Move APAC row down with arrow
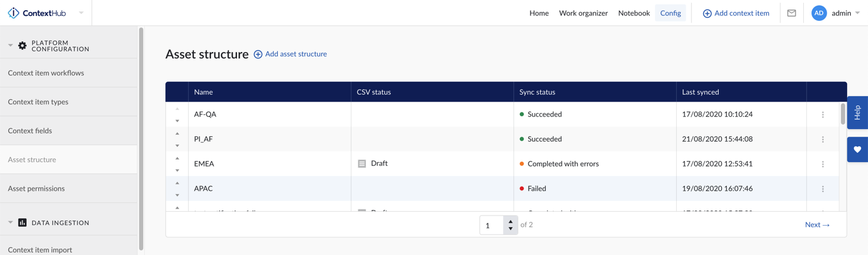 pyautogui.click(x=177, y=195)
